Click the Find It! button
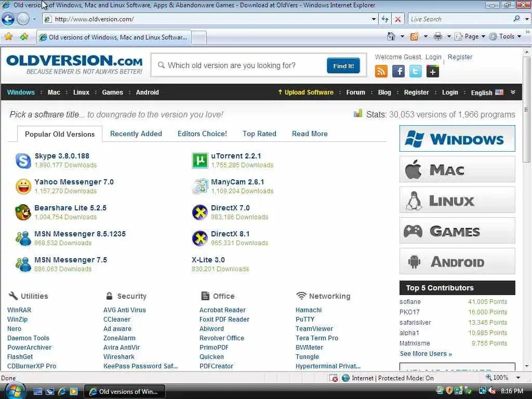The height and width of the screenshot is (399, 532). click(x=343, y=66)
